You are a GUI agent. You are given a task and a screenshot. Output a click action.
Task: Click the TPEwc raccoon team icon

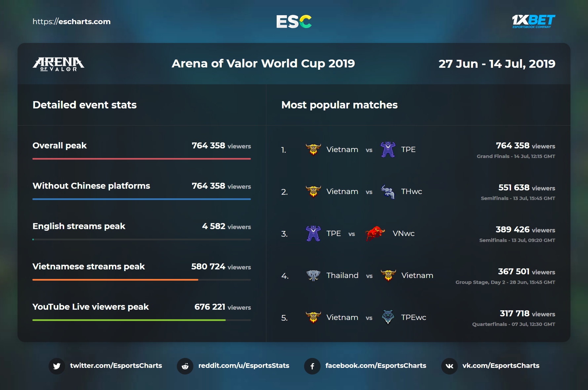coord(388,317)
